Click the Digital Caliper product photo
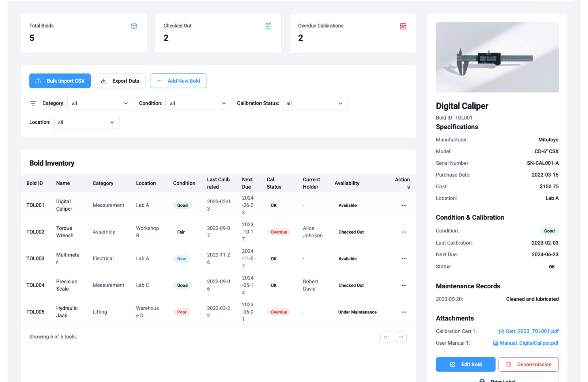Viewport: 588px width, 382px height. tap(497, 57)
